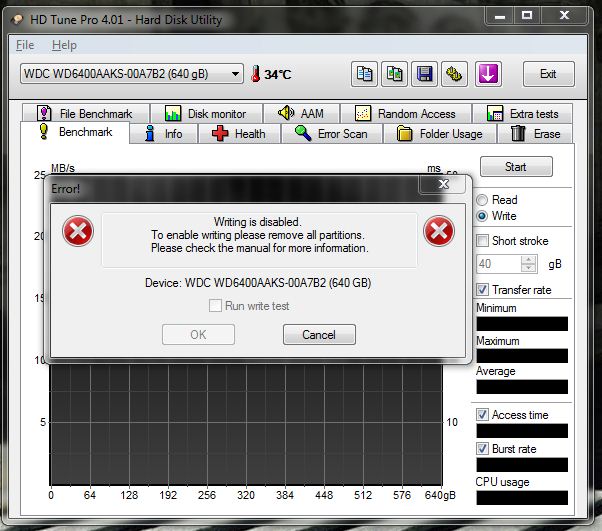This screenshot has height=531, width=602.
Task: Open the Erase tab
Action: click(x=535, y=134)
